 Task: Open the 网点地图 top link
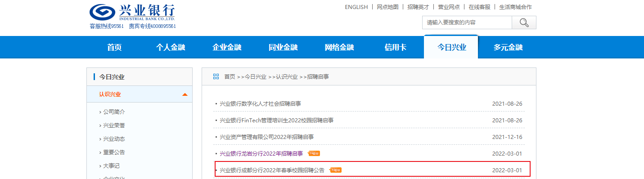387,7
